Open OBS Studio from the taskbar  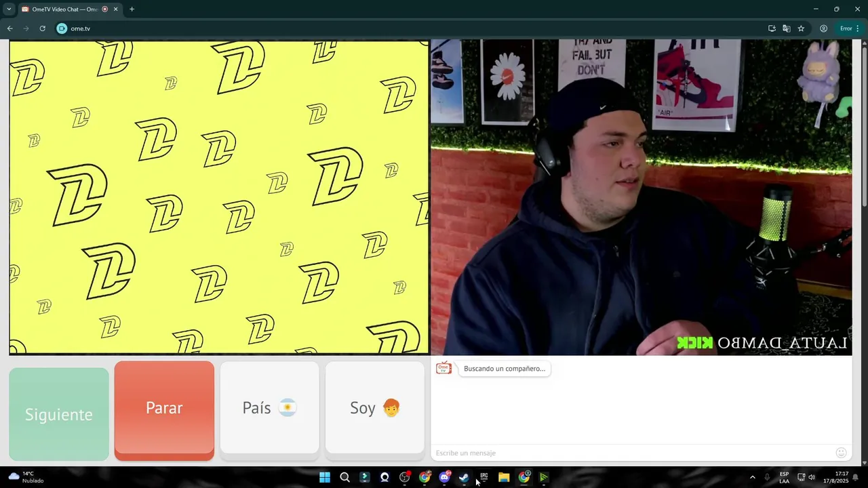click(x=405, y=477)
